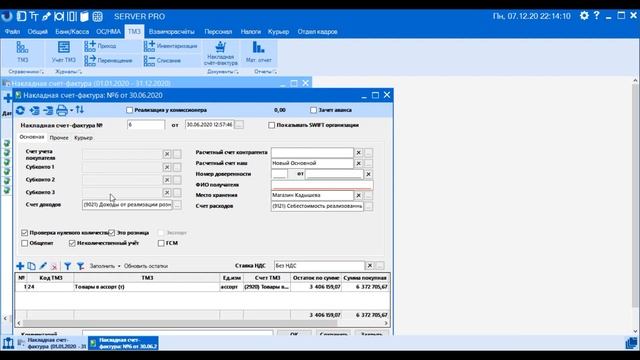Enable Показывать SWIFT организации checkbox
This screenshot has height=360, width=640.
(271, 125)
